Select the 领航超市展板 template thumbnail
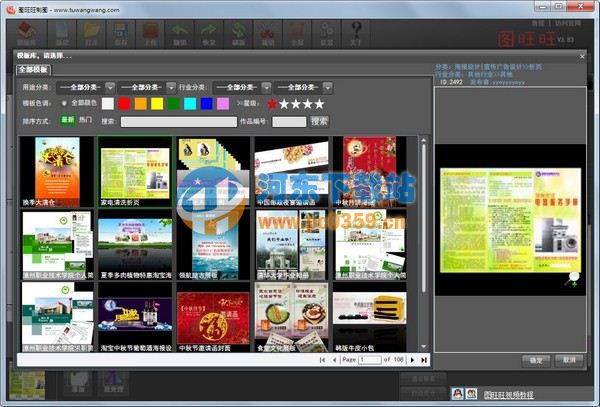Screen dimensions: 600x407 tap(213, 244)
